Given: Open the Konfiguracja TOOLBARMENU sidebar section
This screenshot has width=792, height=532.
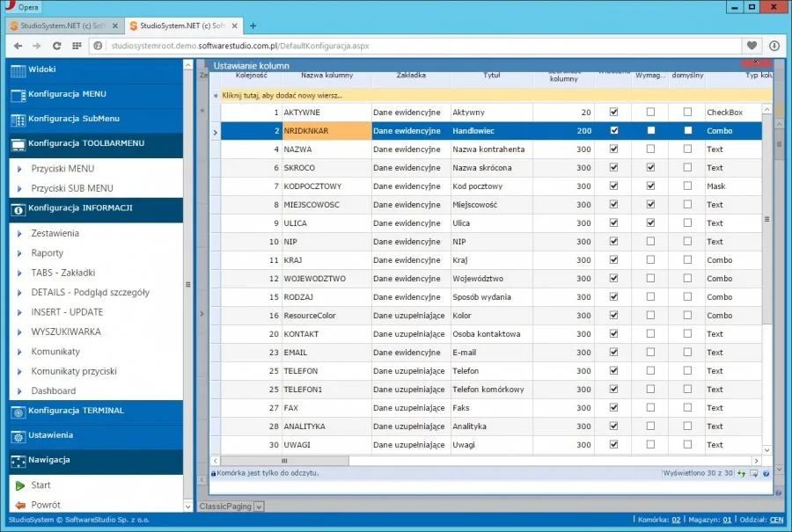Looking at the screenshot, I should pos(96,144).
